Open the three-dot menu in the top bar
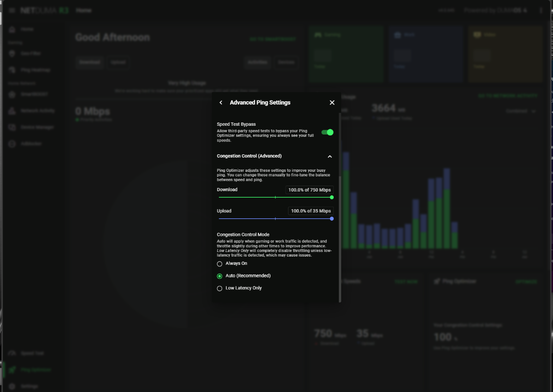The width and height of the screenshot is (553, 392). [541, 10]
